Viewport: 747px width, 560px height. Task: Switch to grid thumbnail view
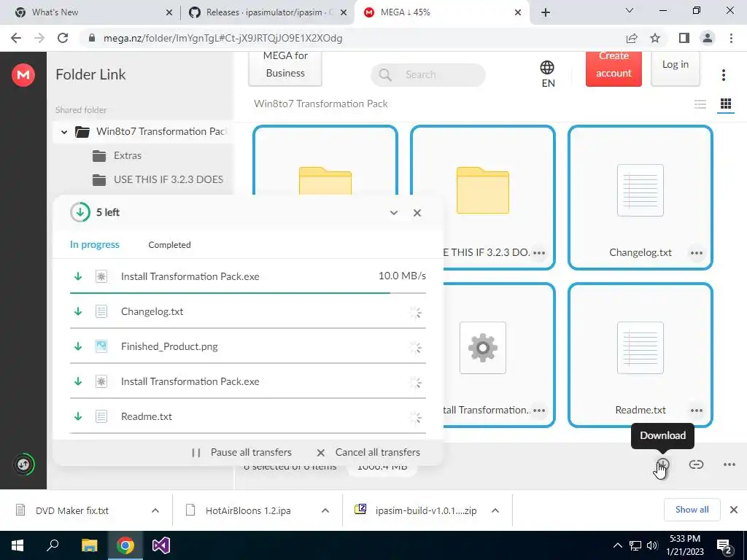click(x=726, y=104)
